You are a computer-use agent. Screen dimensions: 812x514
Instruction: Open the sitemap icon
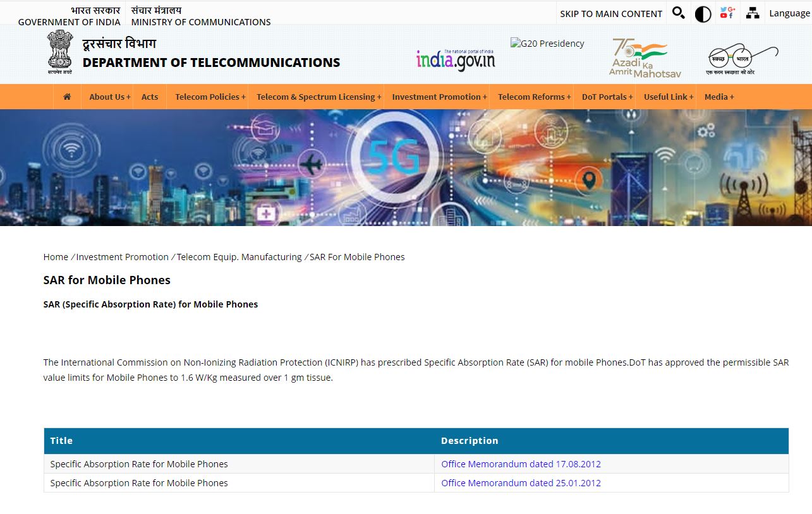coord(752,13)
